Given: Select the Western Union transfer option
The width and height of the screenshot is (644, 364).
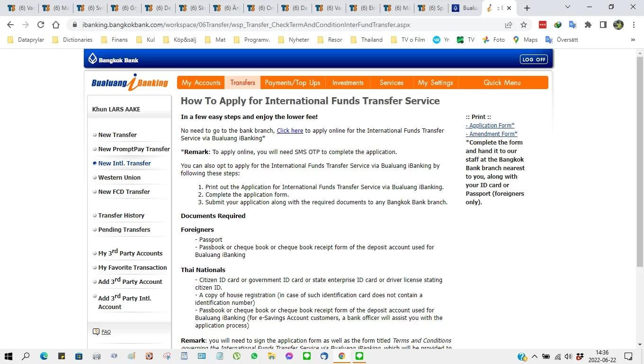Looking at the screenshot, I should [119, 177].
